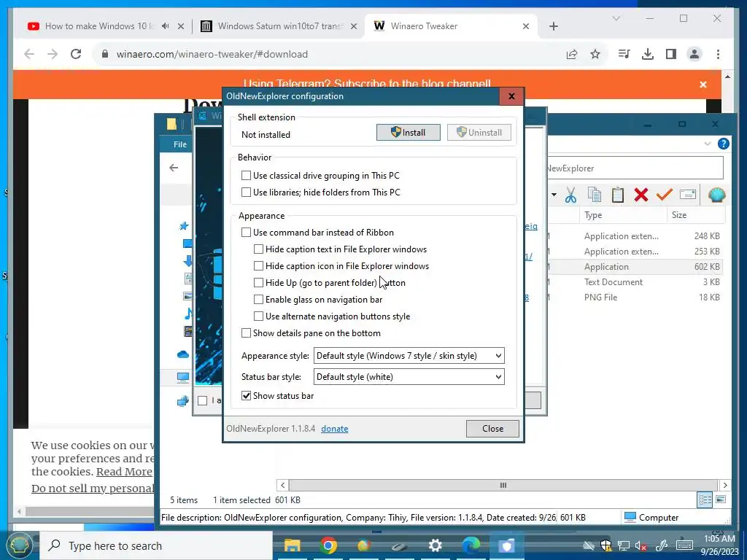Open Chrome downloads icon

pos(648,54)
